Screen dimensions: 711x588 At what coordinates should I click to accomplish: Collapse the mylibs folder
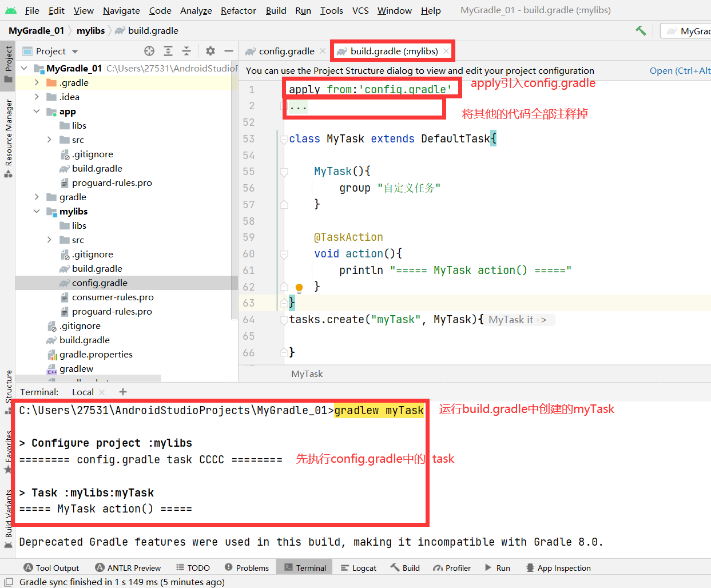(x=37, y=211)
